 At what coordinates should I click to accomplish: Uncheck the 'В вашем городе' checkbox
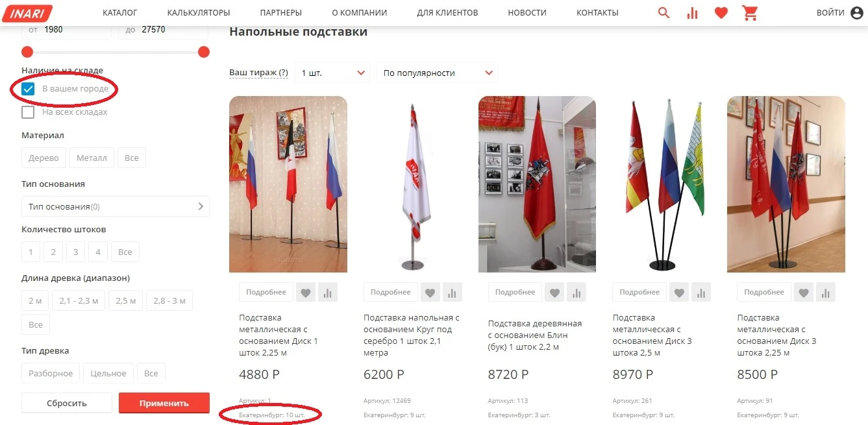click(x=28, y=89)
